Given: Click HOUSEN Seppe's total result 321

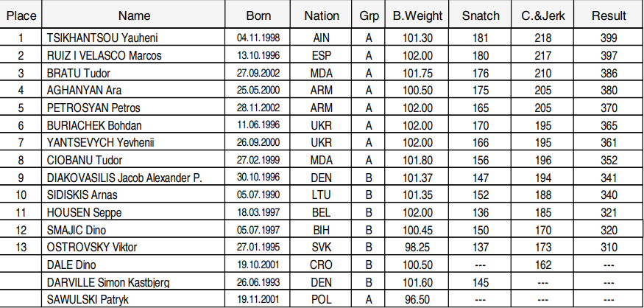Looking at the screenshot, I should pos(609,212).
